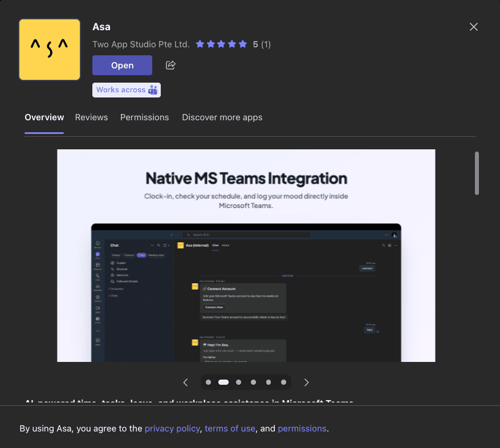Click the Asa yellow app logo
Image resolution: width=500 pixels, height=448 pixels.
click(50, 50)
